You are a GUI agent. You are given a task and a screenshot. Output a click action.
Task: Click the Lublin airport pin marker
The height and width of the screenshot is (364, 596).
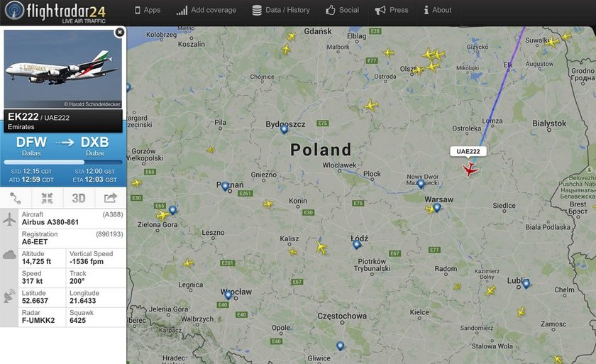click(x=526, y=283)
